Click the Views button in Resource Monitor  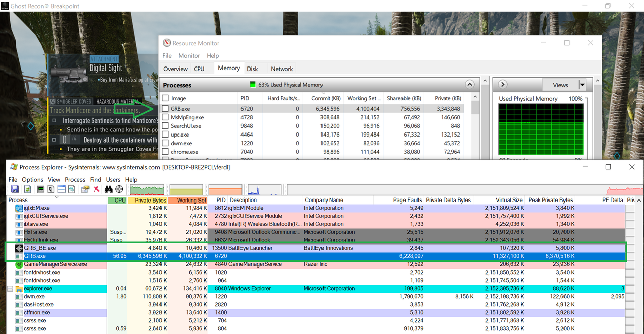560,85
